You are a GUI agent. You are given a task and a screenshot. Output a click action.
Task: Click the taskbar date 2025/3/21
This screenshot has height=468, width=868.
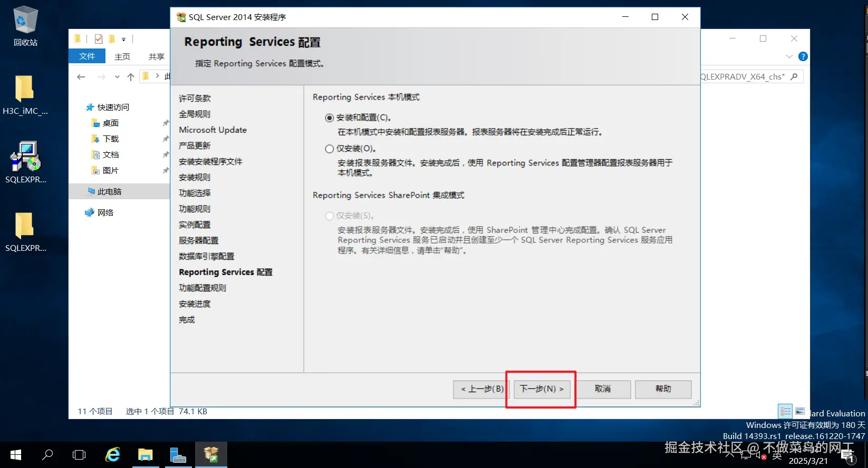[x=808, y=461]
